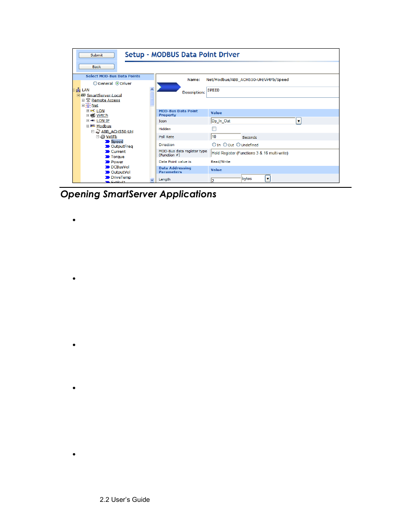Select the In direction radio button
The image size is (411, 532).
[x=214, y=145]
